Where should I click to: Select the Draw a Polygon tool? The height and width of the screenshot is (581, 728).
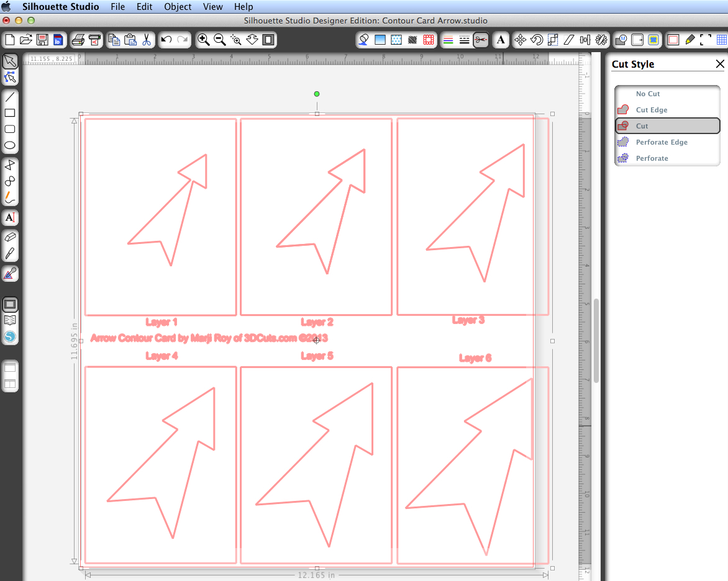point(10,164)
